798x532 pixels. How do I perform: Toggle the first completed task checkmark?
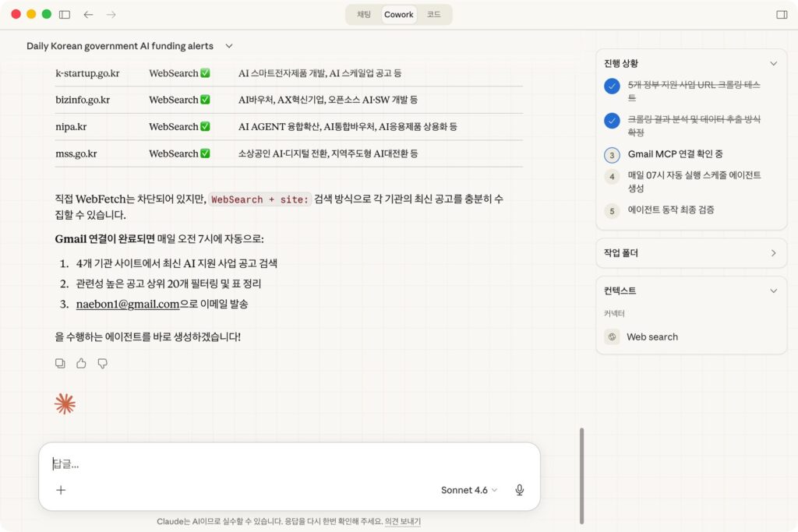click(x=612, y=86)
